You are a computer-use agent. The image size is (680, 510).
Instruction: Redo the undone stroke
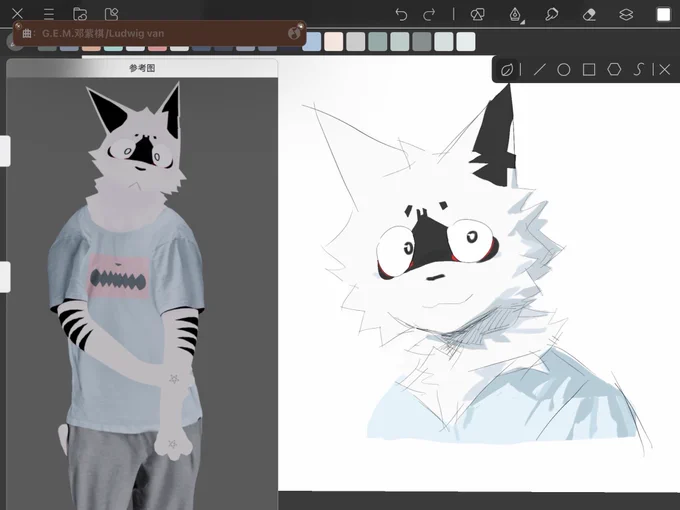tap(429, 14)
